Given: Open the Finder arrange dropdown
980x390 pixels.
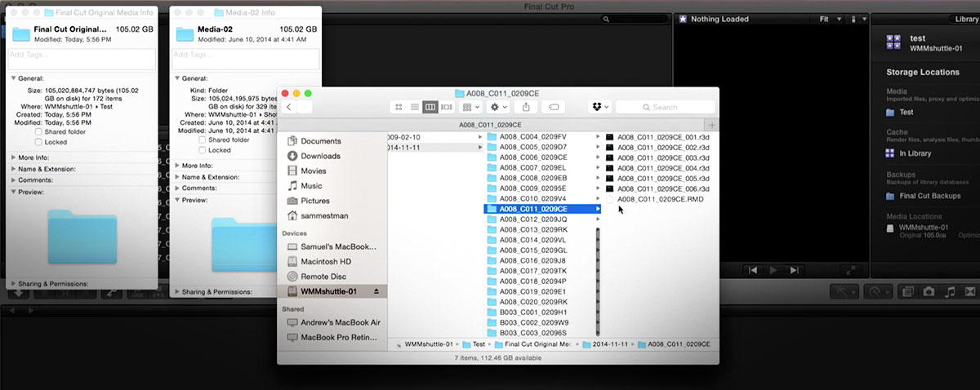Looking at the screenshot, I should coord(471,107).
